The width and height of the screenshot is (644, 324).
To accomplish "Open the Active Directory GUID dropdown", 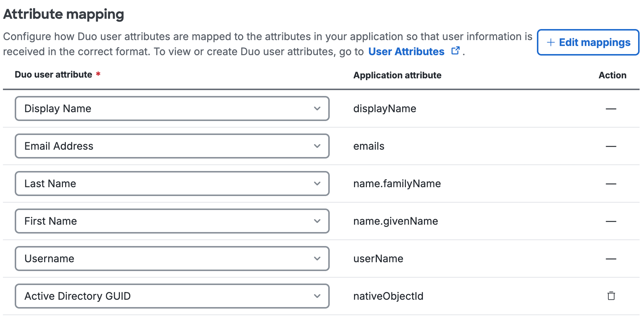I will coord(172,296).
